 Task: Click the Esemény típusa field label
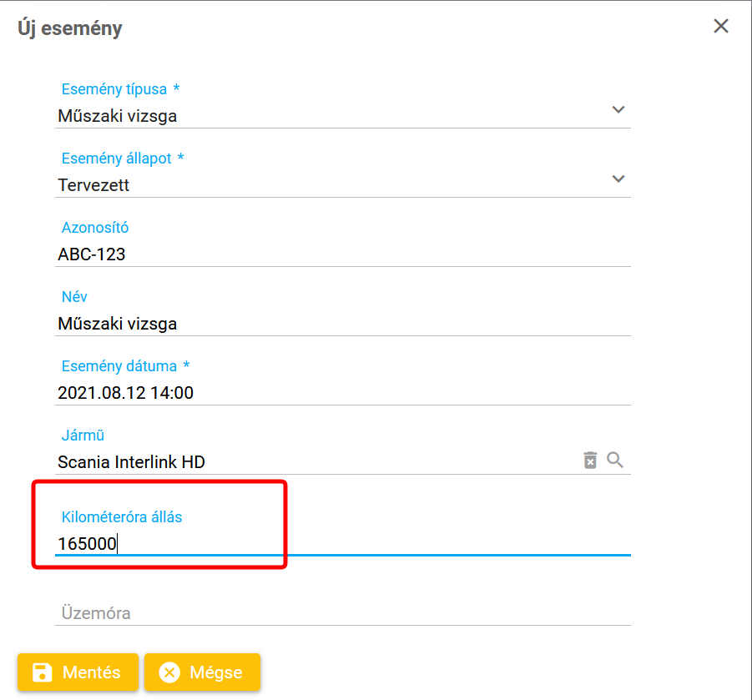point(114,89)
